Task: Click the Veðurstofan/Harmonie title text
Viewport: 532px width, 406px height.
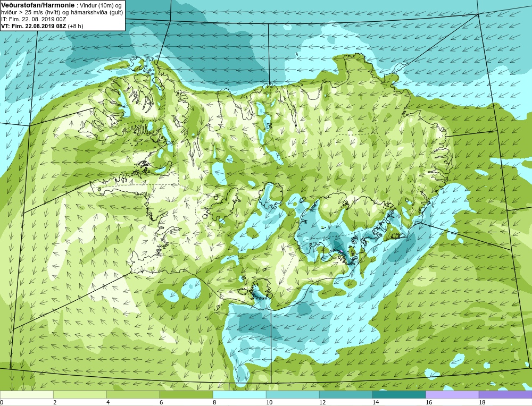Action: (x=37, y=5)
